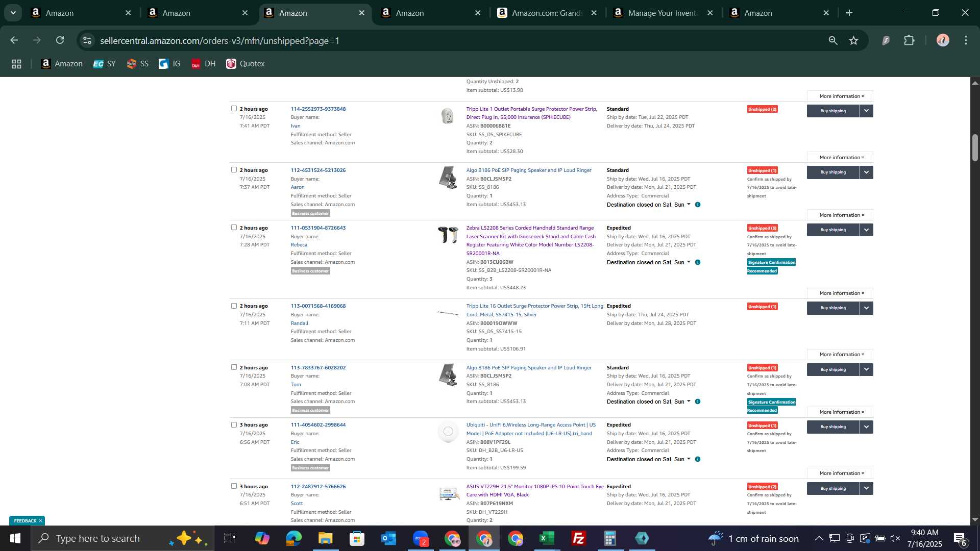Viewport: 980px width, 551px height.
Task: Open the SS bookmark
Action: pos(138,64)
